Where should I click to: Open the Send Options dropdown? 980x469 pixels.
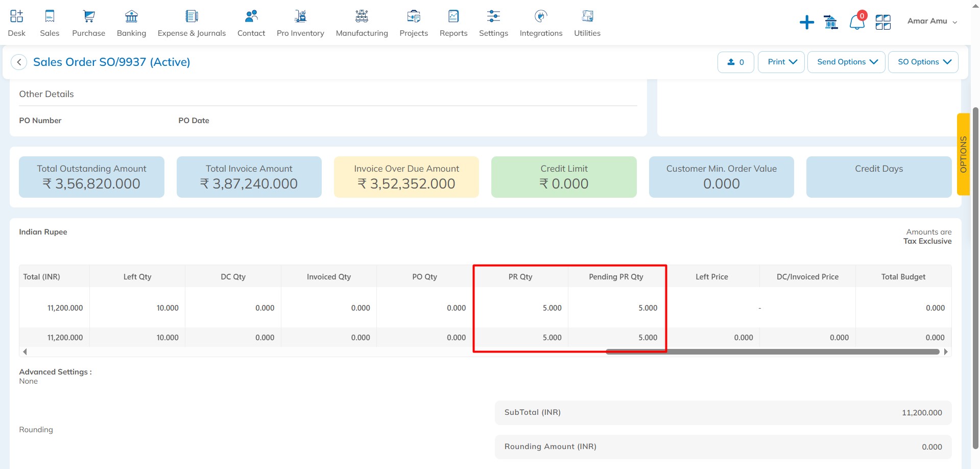[846, 62]
